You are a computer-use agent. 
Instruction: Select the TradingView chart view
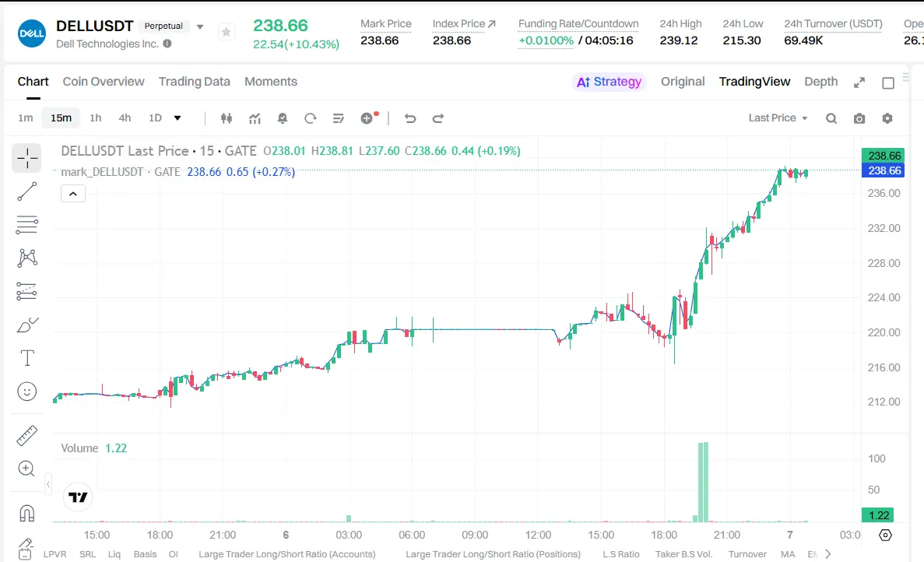click(x=754, y=82)
